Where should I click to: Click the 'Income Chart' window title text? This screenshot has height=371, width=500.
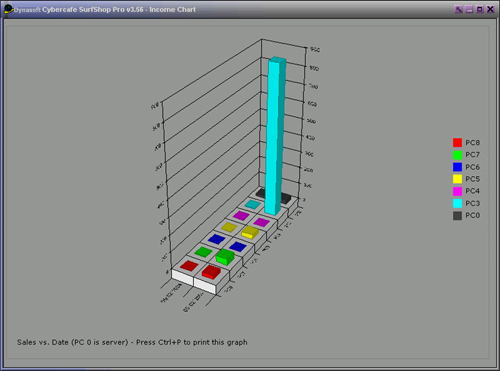[173, 10]
